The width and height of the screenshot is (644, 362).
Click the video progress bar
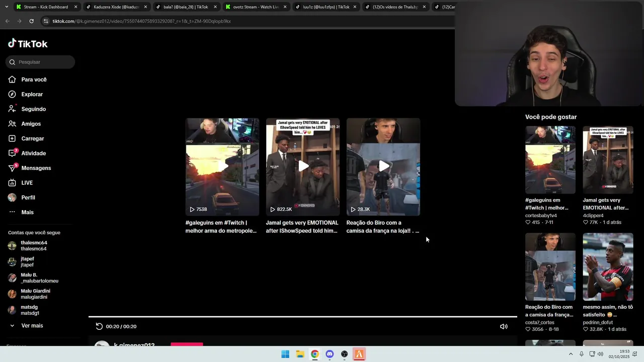point(302,317)
